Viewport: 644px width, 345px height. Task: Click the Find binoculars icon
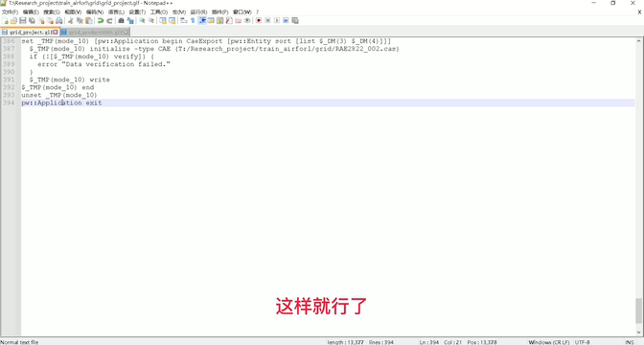[x=121, y=20]
